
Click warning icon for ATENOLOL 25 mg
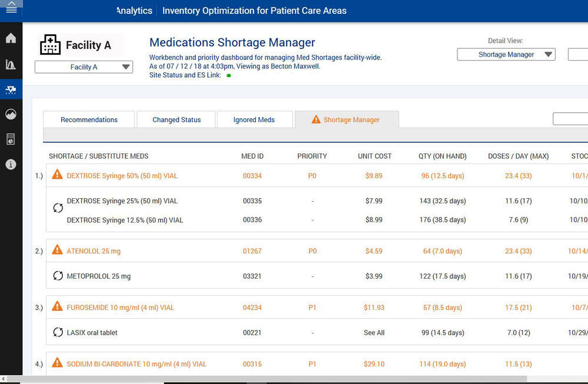pos(57,250)
